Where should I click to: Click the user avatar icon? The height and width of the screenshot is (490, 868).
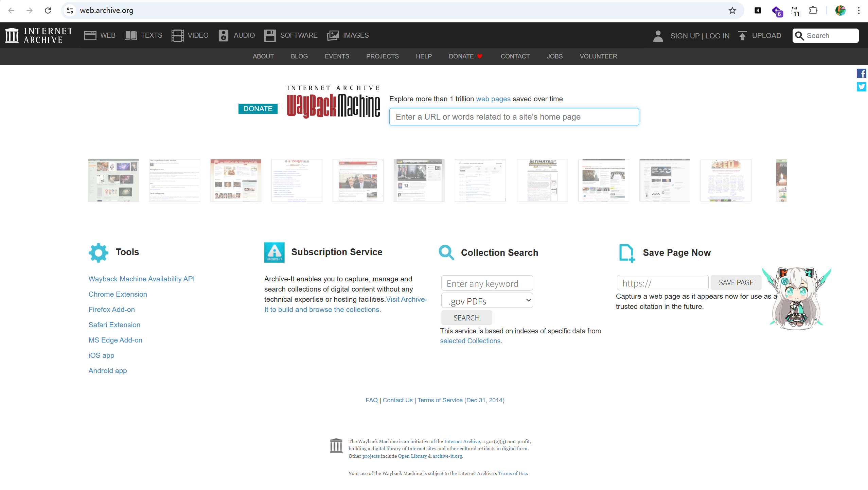(x=658, y=36)
